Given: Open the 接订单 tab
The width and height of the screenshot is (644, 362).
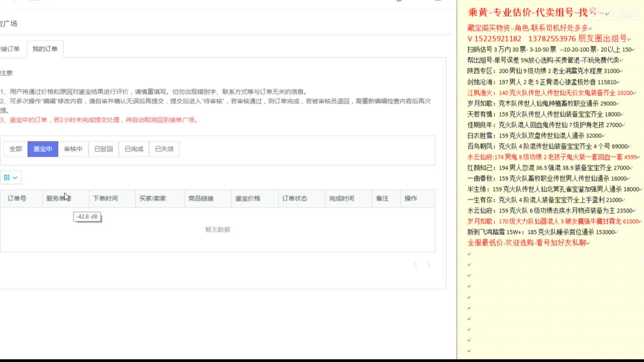Looking at the screenshot, I should (11, 49).
